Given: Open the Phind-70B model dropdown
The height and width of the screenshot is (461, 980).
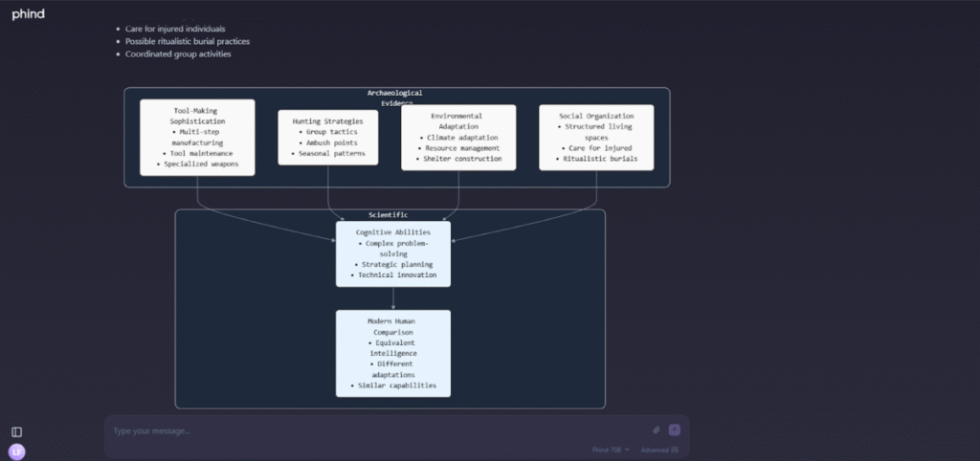Looking at the screenshot, I should (x=611, y=450).
